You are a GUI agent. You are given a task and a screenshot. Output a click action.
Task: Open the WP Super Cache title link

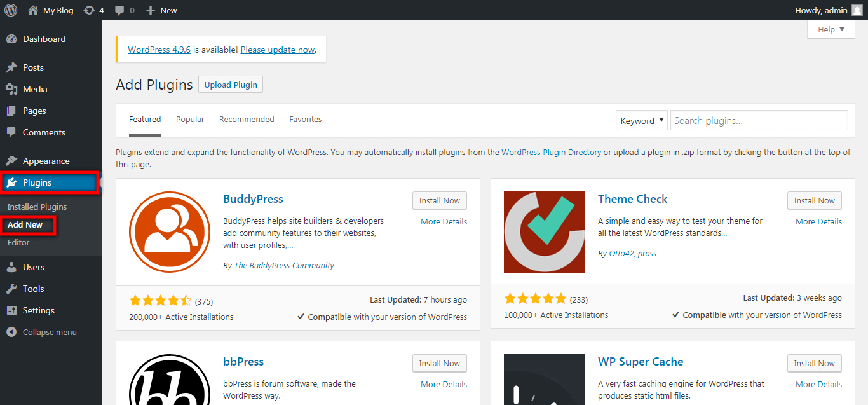click(x=641, y=362)
